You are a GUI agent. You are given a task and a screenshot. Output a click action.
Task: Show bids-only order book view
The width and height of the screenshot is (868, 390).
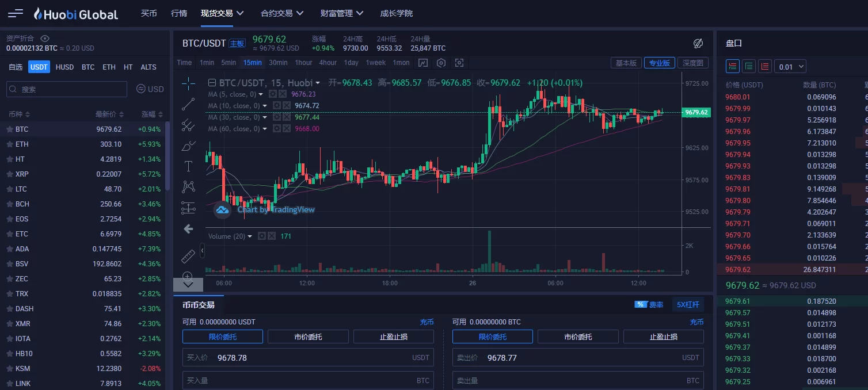click(749, 66)
